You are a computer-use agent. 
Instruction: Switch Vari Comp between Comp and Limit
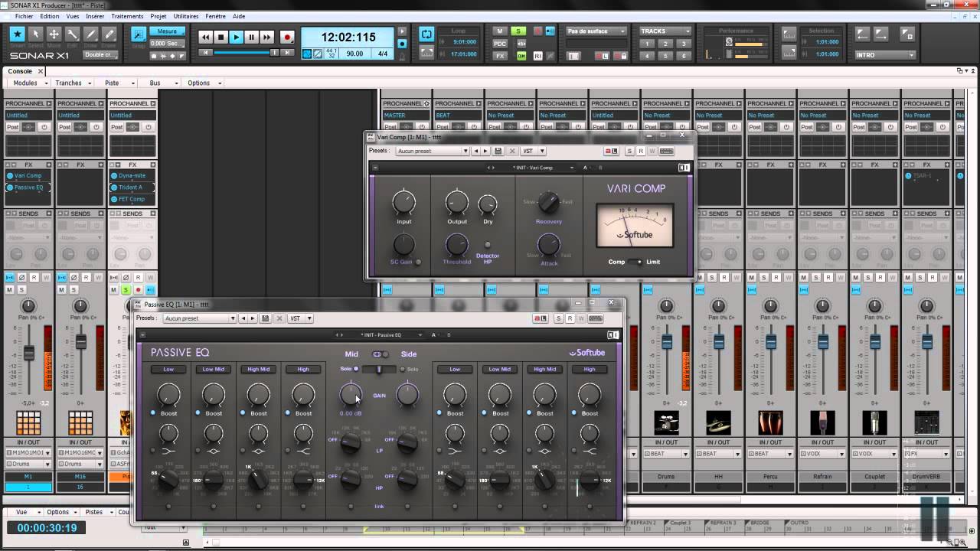(636, 262)
